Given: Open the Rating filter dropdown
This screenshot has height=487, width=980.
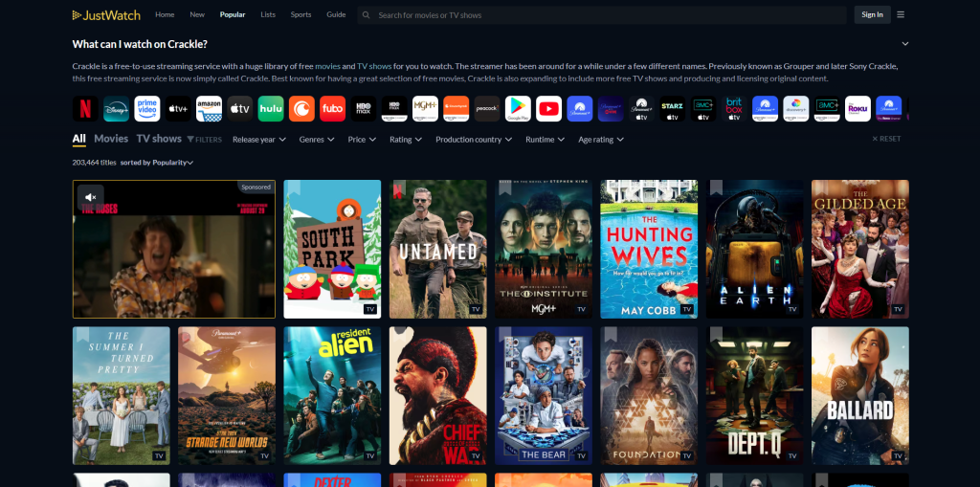Looking at the screenshot, I should pyautogui.click(x=406, y=140).
